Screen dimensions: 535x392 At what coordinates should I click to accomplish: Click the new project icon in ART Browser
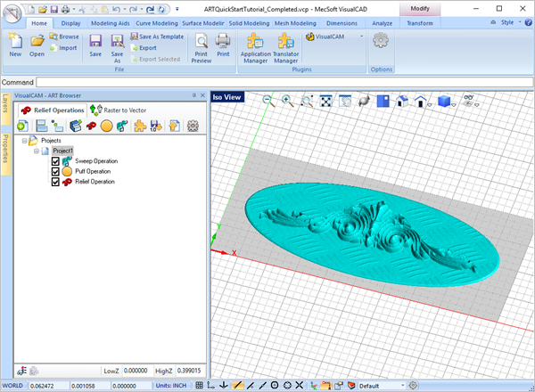click(x=21, y=127)
